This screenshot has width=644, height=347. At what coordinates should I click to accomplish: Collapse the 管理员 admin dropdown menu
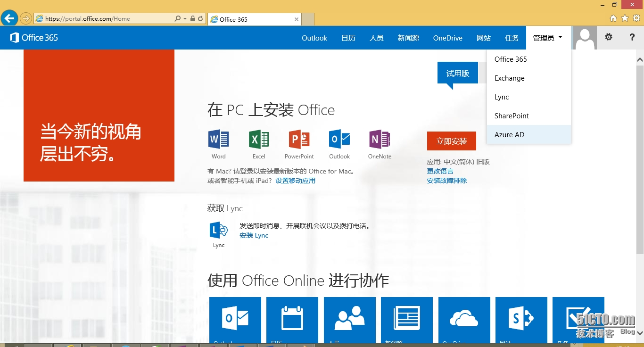click(548, 38)
